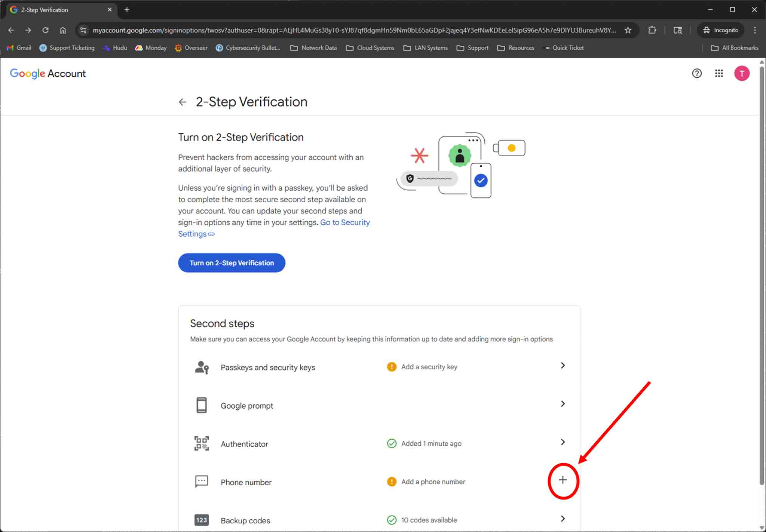Screen dimensions: 766x532
Task: Expand the Backup codes row
Action: [x=563, y=519]
